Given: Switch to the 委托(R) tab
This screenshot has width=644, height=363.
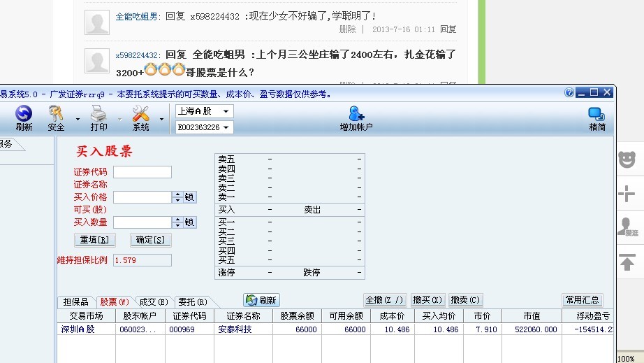Looking at the screenshot, I should pyautogui.click(x=193, y=302).
